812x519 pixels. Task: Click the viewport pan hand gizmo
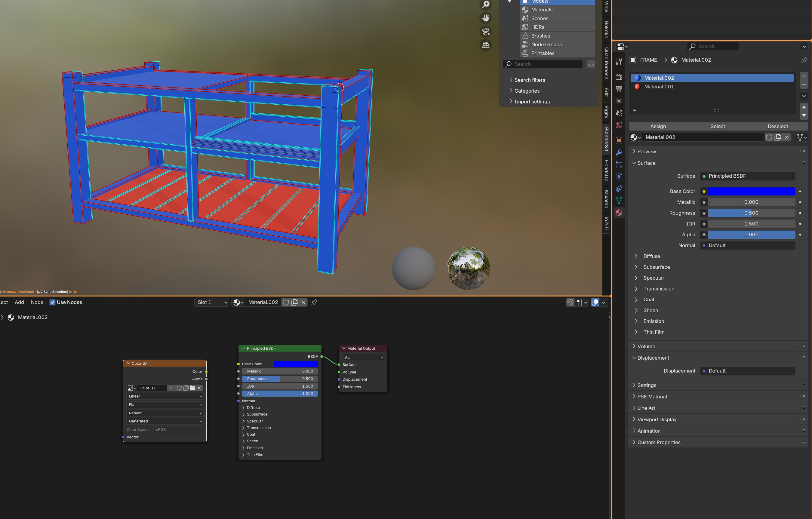486,18
